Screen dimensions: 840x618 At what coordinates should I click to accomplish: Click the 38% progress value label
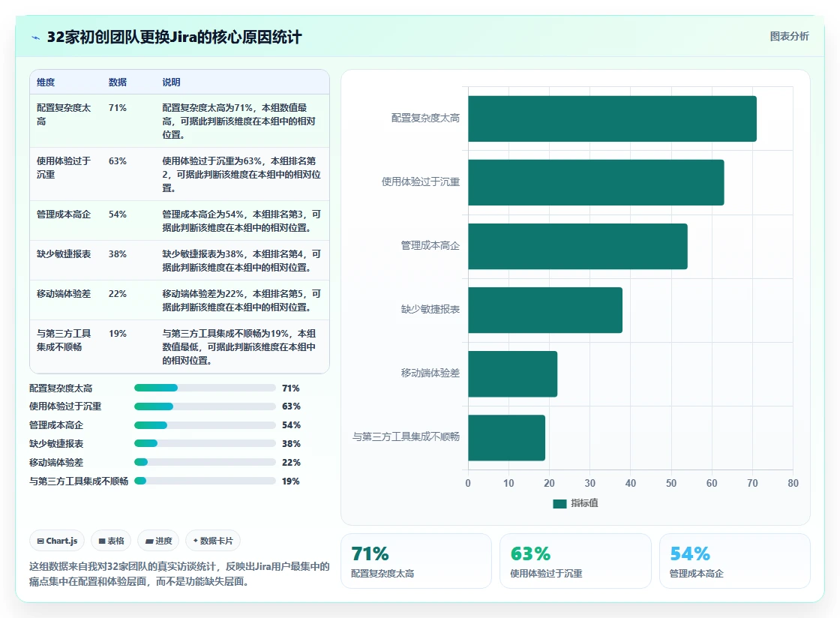click(x=291, y=443)
